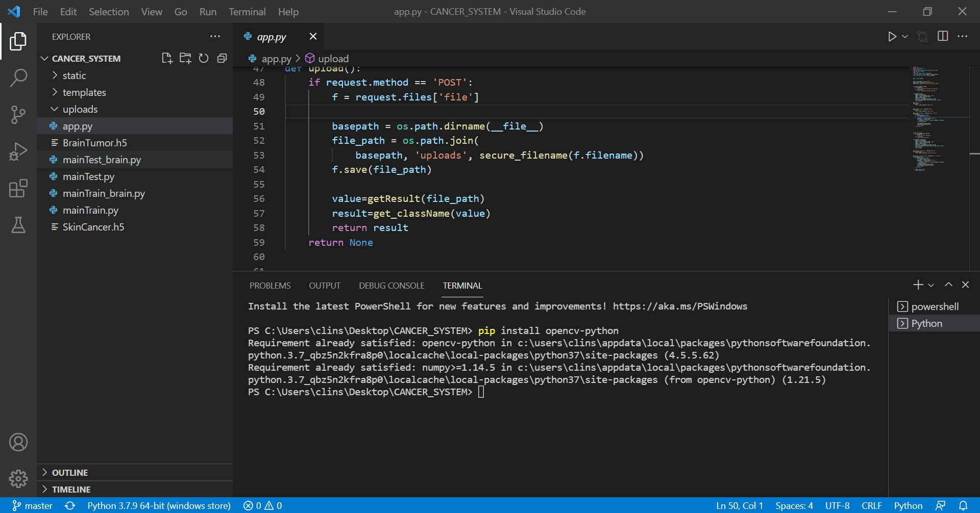Viewport: 980px width, 513px height.
Task: Open the File menu
Action: (40, 11)
